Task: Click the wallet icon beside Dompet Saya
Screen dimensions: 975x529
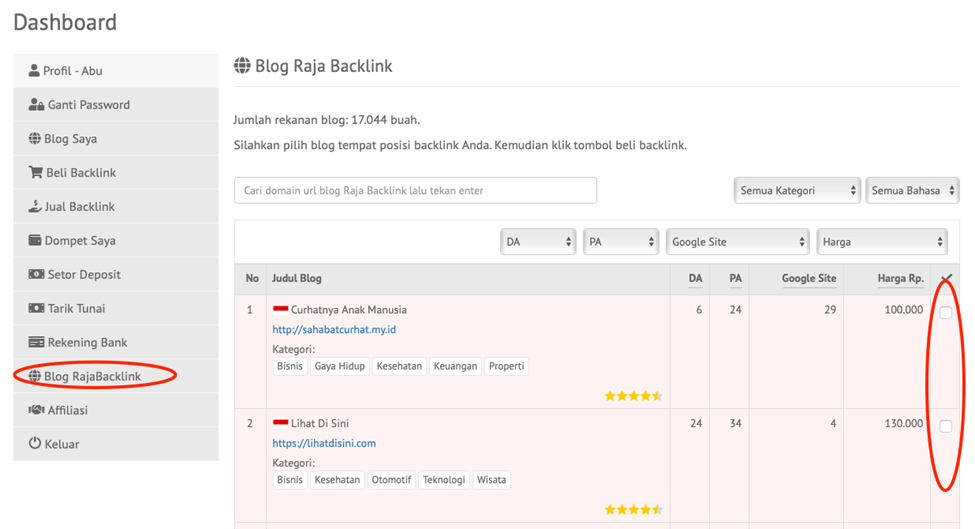Action: (x=35, y=241)
